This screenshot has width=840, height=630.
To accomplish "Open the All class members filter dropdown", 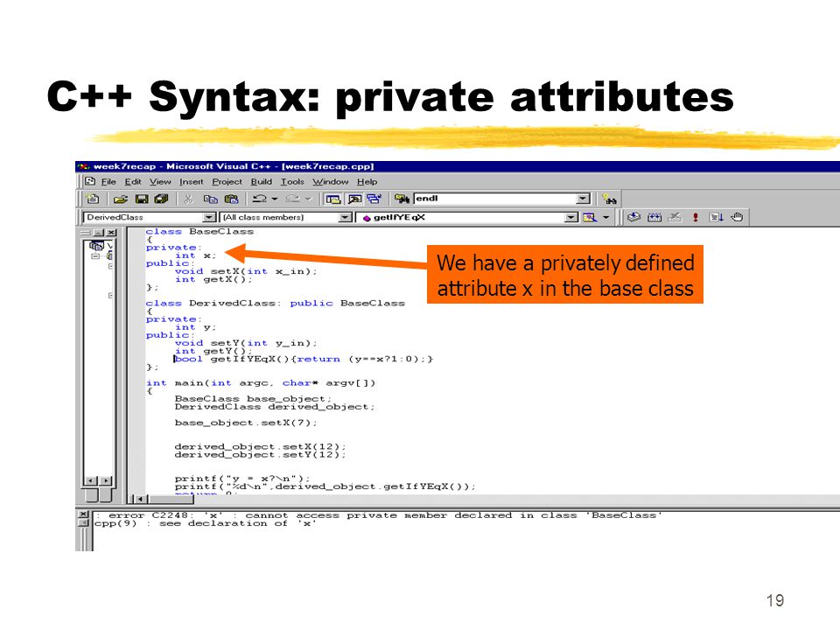I will (346, 218).
